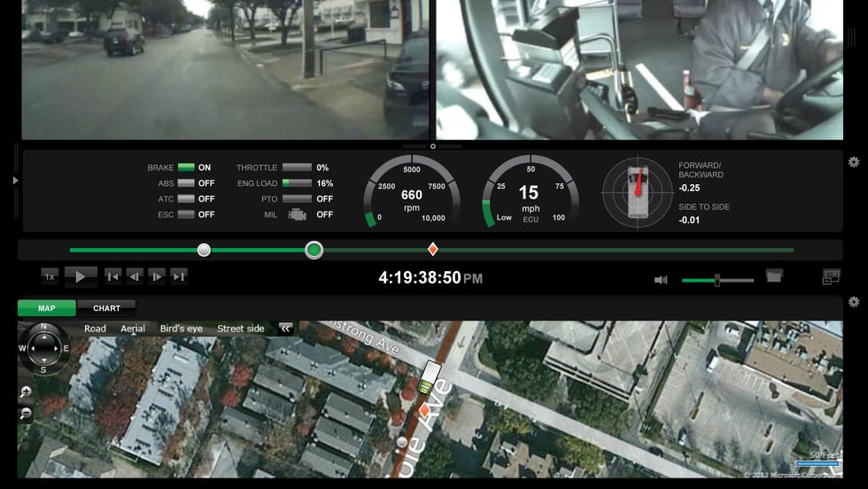
Task: Toggle the BRAKE indicator
Action: 186,167
